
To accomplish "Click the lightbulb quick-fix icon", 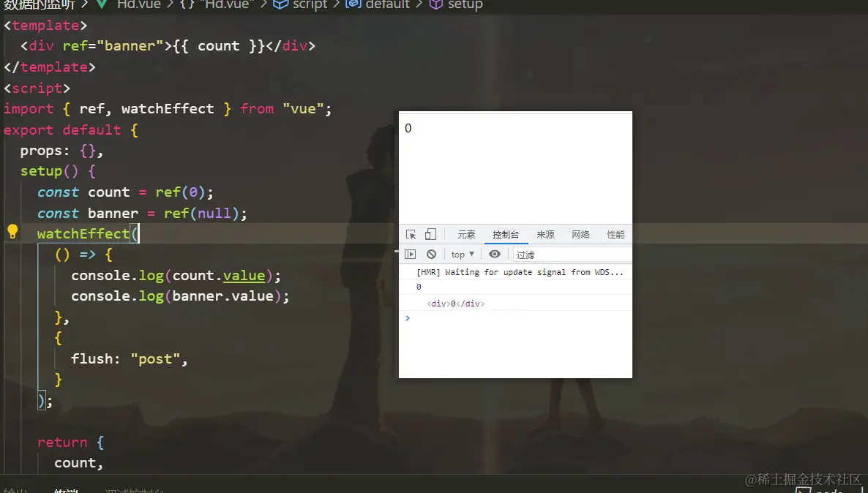I will pyautogui.click(x=12, y=232).
